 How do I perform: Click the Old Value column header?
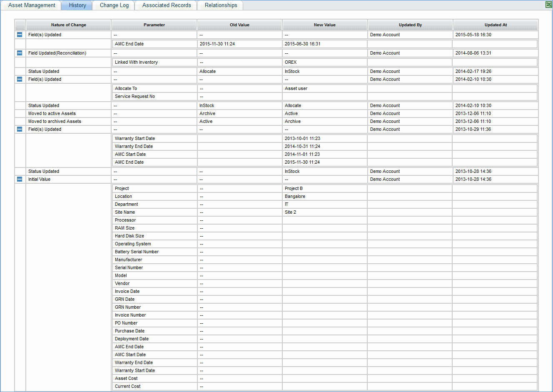tap(239, 25)
